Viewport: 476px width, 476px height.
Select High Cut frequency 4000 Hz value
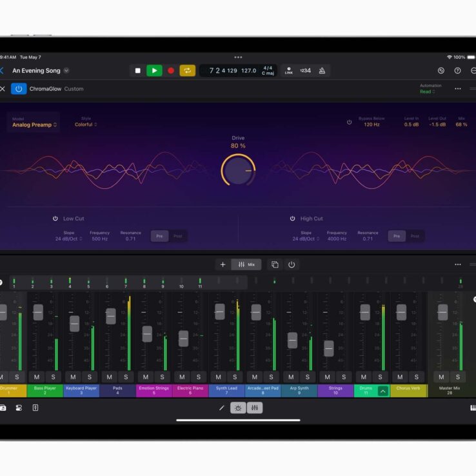(337, 239)
